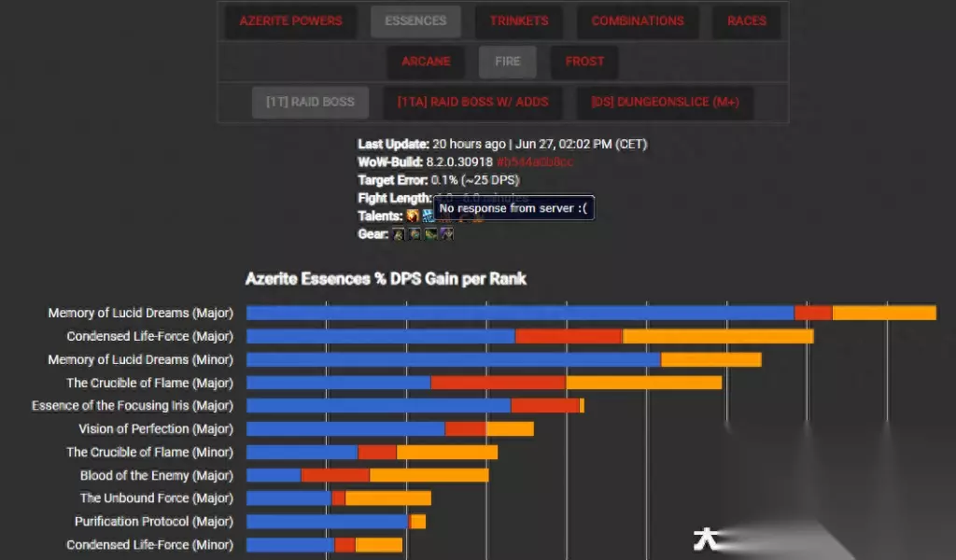Select the Essences tab
The image size is (956, 560).
coord(415,21)
